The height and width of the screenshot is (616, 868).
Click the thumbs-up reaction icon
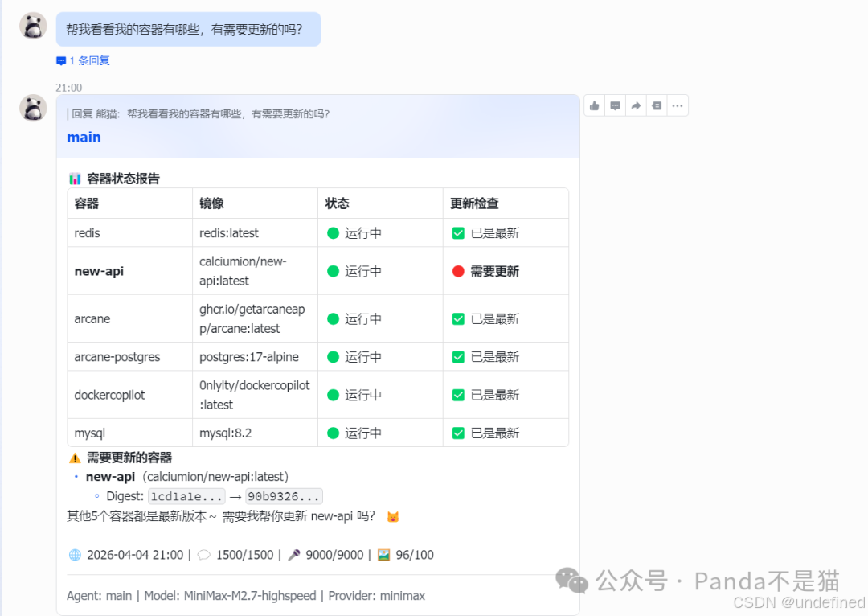(x=595, y=106)
